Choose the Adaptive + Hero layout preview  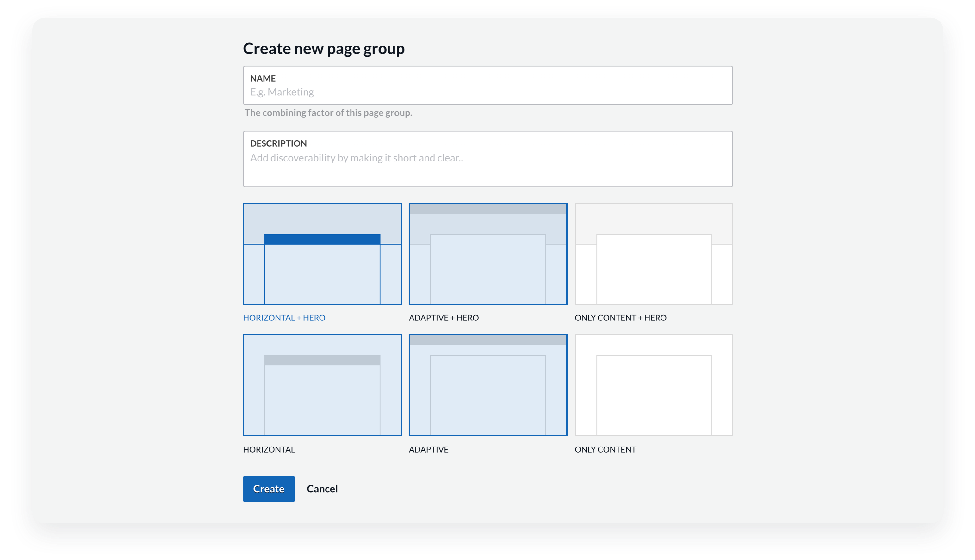click(x=488, y=254)
